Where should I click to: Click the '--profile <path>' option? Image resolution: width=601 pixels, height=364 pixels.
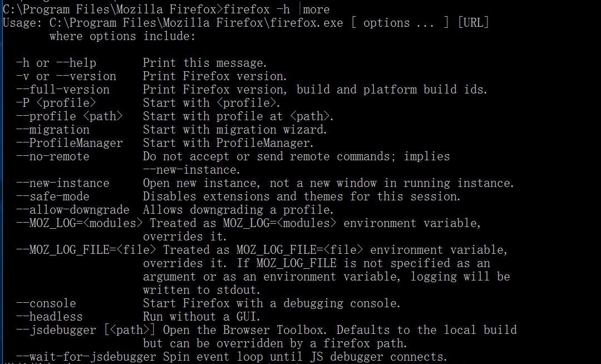point(70,116)
